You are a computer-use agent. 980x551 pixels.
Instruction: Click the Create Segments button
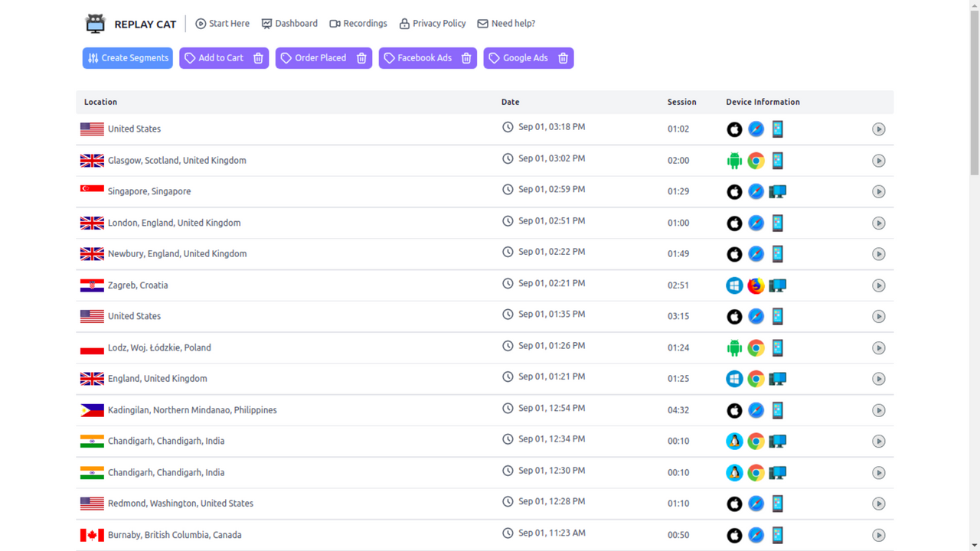tap(127, 57)
